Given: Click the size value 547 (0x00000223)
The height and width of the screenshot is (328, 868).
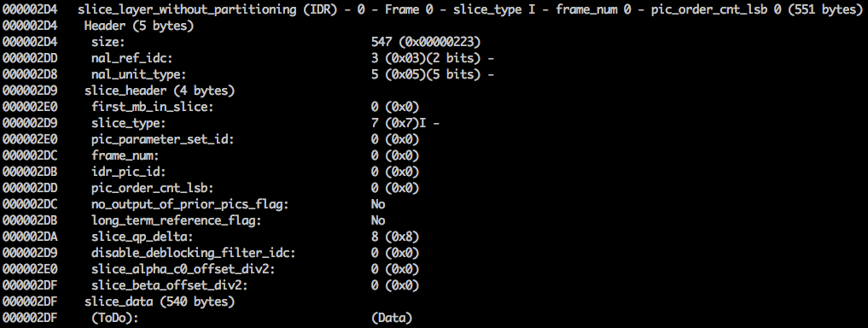Looking at the screenshot, I should tap(426, 42).
